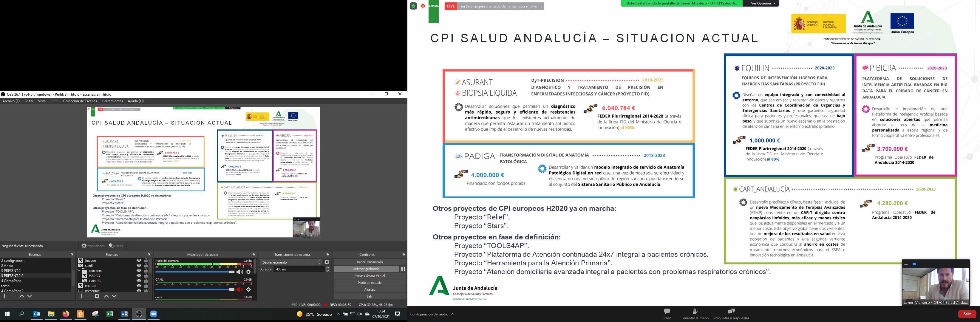The height and width of the screenshot is (322, 980).
Task: Pause recording with the pause icon
Action: (403, 269)
